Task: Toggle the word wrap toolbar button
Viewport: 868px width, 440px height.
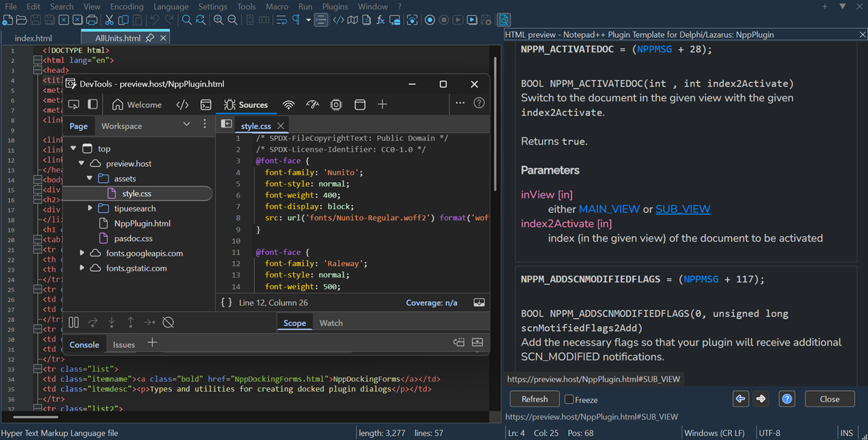Action: click(281, 20)
